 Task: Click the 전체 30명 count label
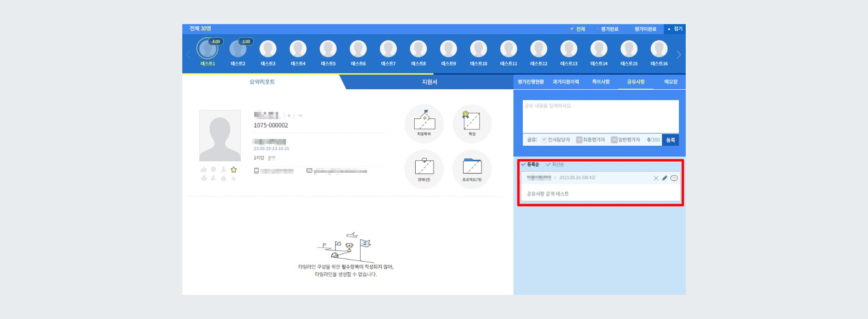200,28
